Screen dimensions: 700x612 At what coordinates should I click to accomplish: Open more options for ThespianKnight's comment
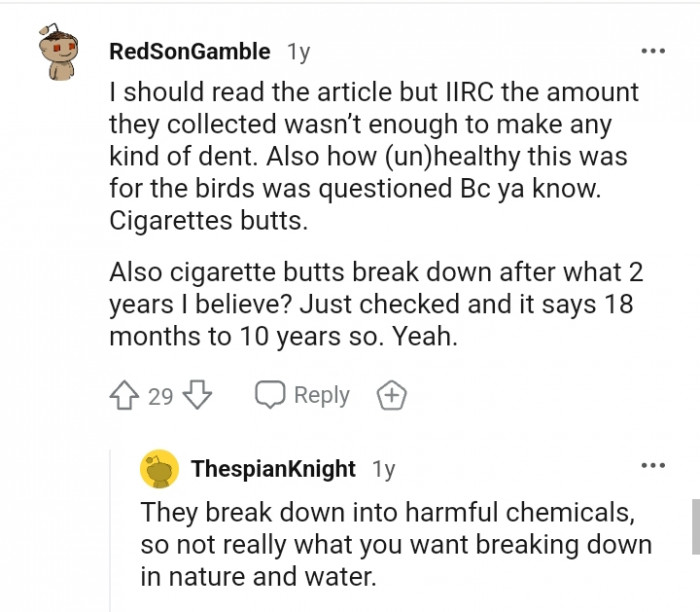(x=653, y=466)
